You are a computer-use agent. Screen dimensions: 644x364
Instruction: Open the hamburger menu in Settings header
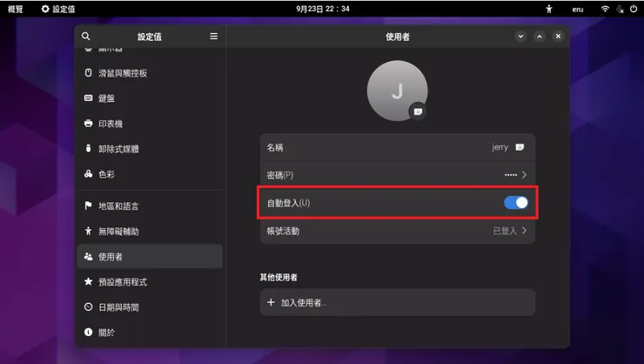[213, 37]
